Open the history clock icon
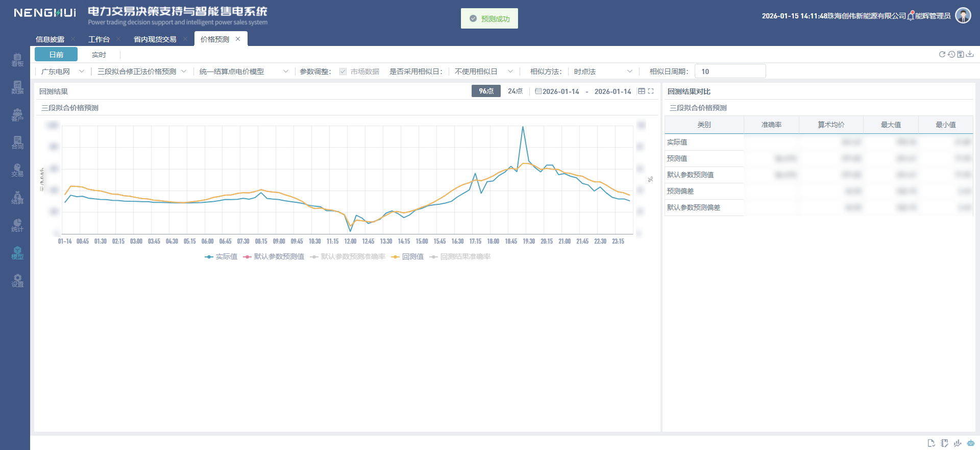 [951, 54]
